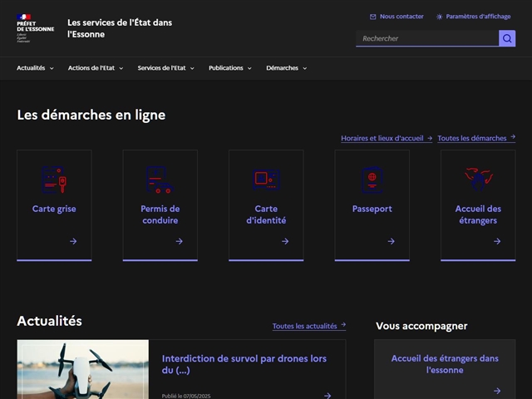The width and height of the screenshot is (532, 399).
Task: Open the Passeport procedure link
Action: pos(372,209)
